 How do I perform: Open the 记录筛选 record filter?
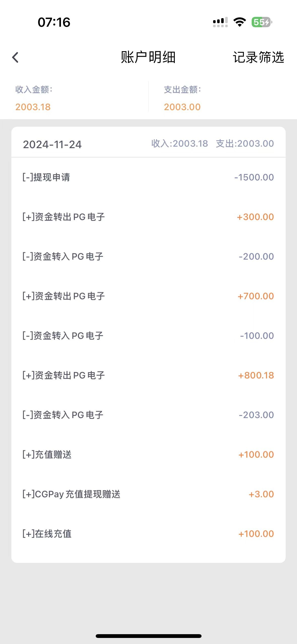pyautogui.click(x=258, y=57)
